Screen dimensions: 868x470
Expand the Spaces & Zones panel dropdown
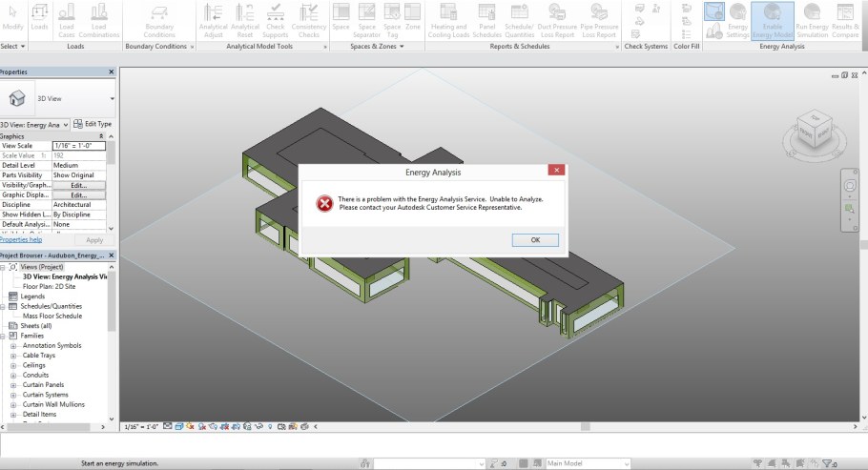[x=402, y=47]
